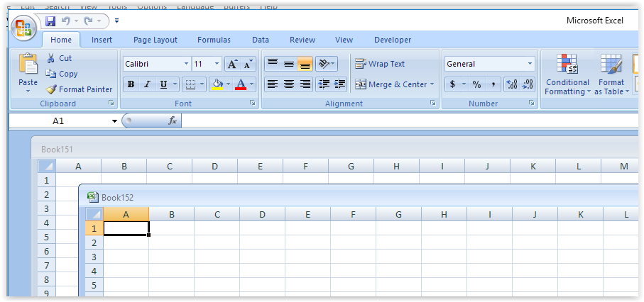Align text right
Viewport: 644px width, 302px height.
(x=305, y=84)
